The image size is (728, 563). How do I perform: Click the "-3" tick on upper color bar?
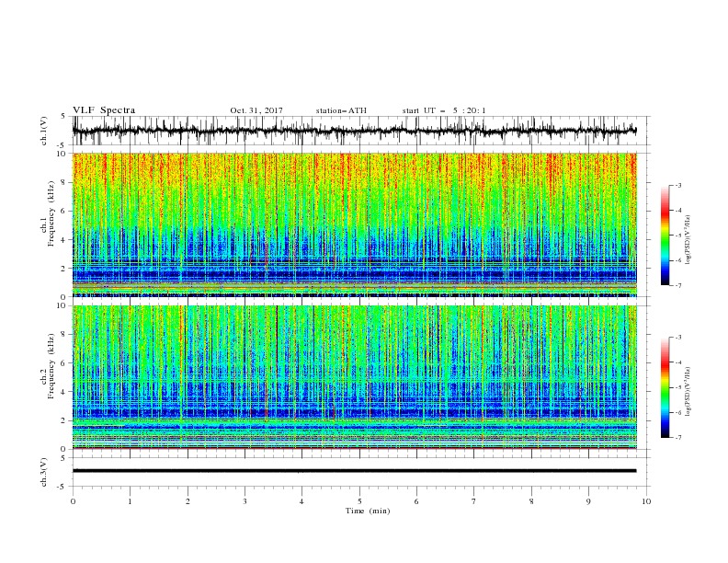click(677, 185)
